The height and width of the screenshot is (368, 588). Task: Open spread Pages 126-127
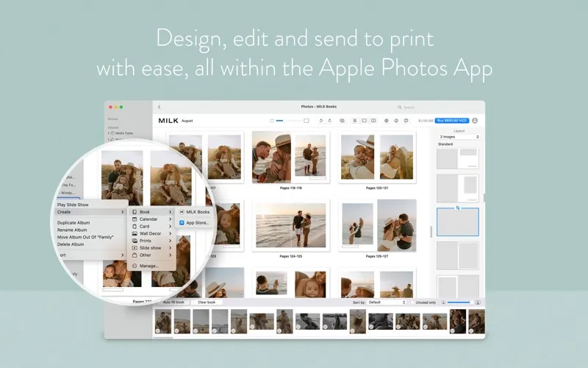click(x=377, y=225)
